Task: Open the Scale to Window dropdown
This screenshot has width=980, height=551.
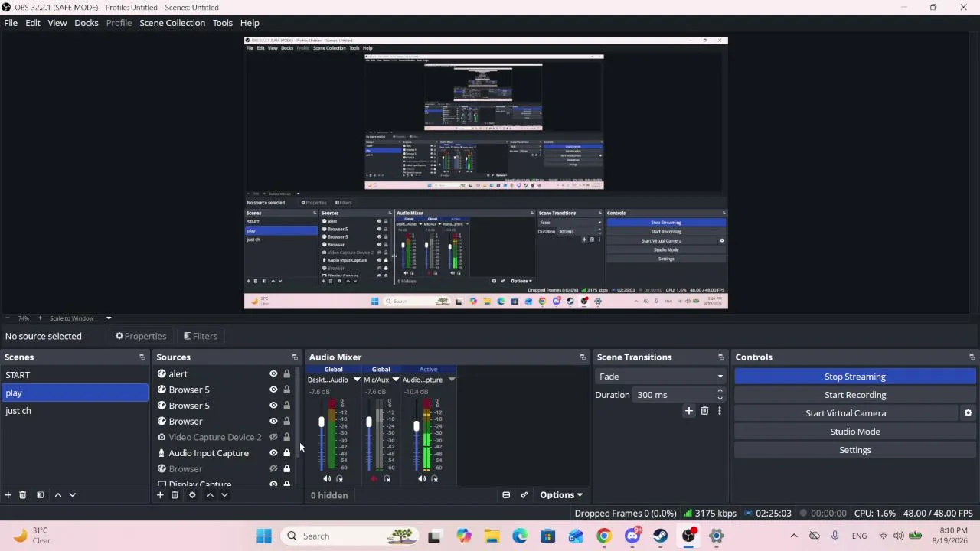Action: 109,318
